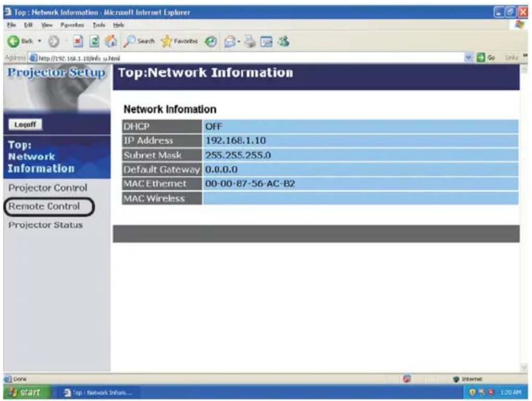The height and width of the screenshot is (401, 532).
Task: Click the security shield tray icon
Action: pos(472,392)
